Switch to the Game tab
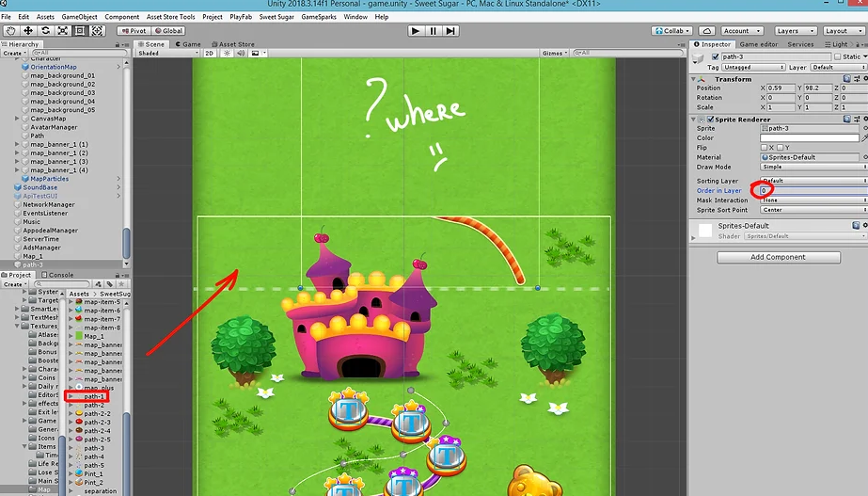868x496 pixels. (x=188, y=44)
